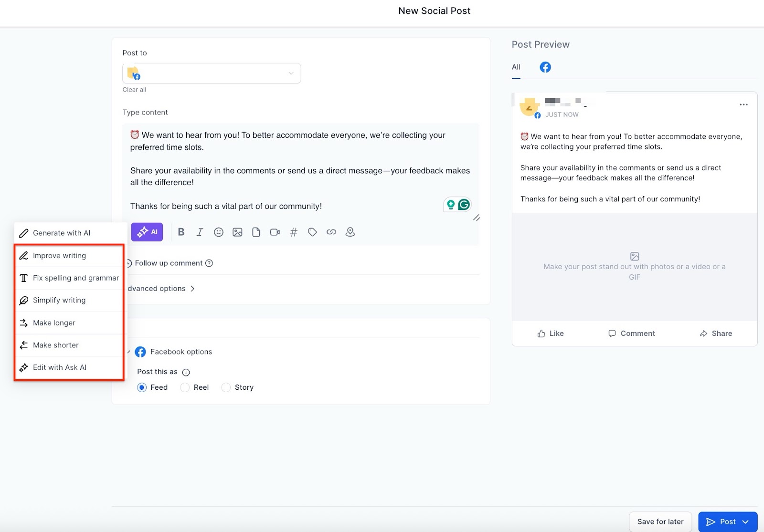The height and width of the screenshot is (532, 764).
Task: Open the emoji picker
Action: point(219,232)
